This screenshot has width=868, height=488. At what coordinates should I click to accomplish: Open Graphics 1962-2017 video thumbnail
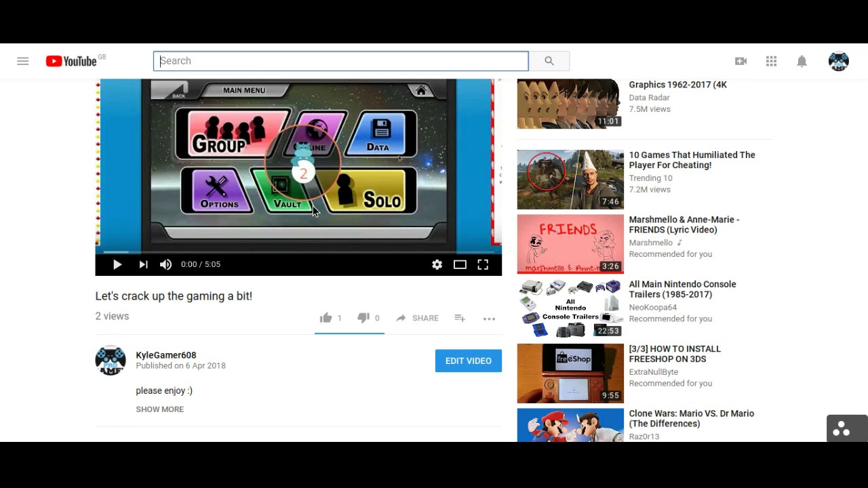(570, 104)
